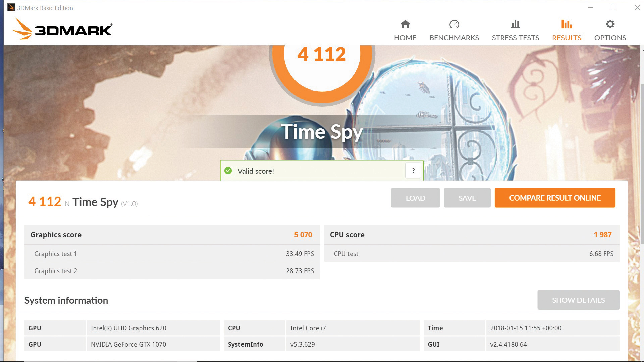644x362 pixels.
Task: Click SHOW DETAILS for system information
Action: 578,300
